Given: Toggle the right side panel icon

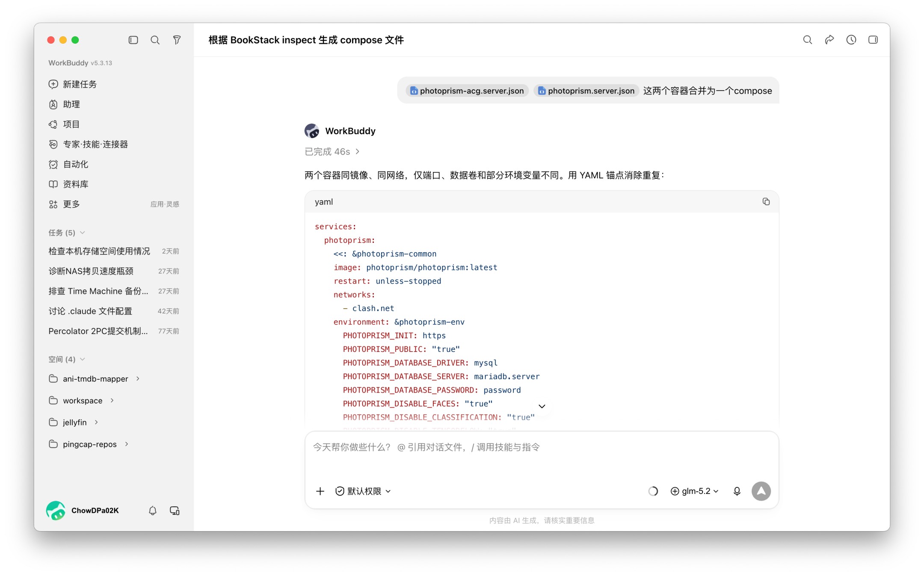Looking at the screenshot, I should coord(873,40).
